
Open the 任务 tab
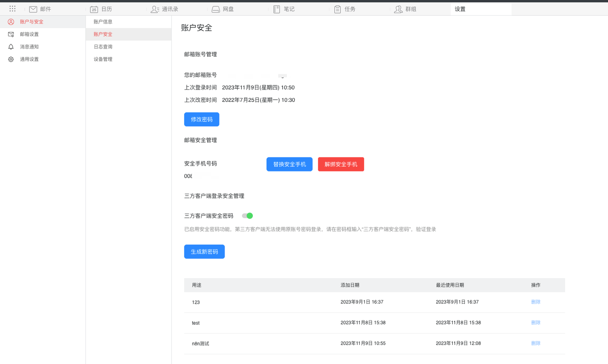[350, 9]
